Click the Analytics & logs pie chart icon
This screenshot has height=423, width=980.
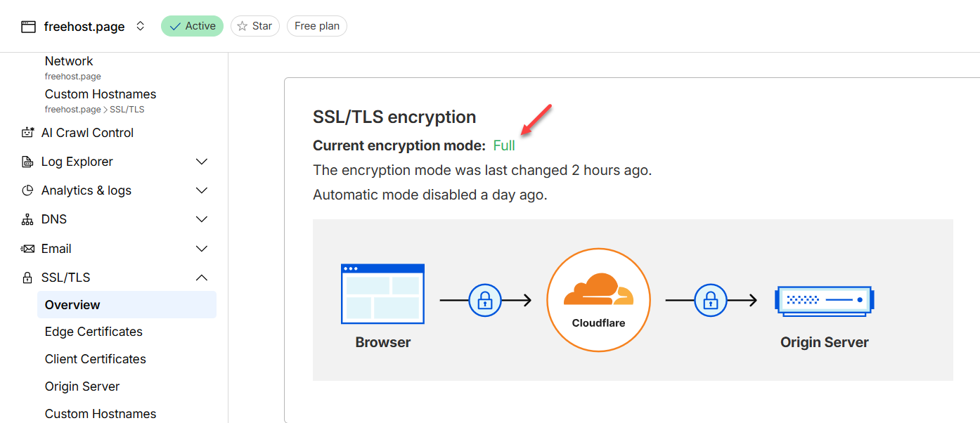(28, 190)
